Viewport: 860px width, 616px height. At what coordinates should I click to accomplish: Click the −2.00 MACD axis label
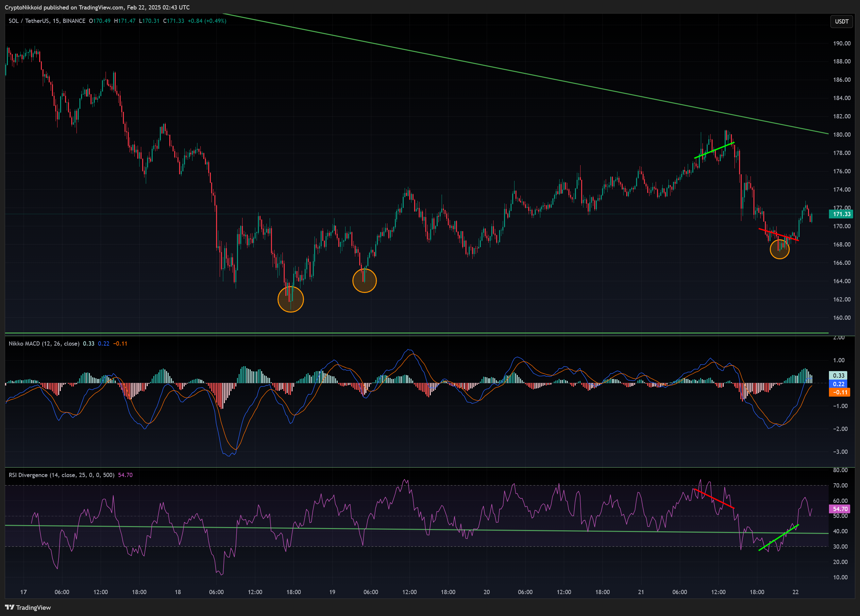[x=840, y=429]
